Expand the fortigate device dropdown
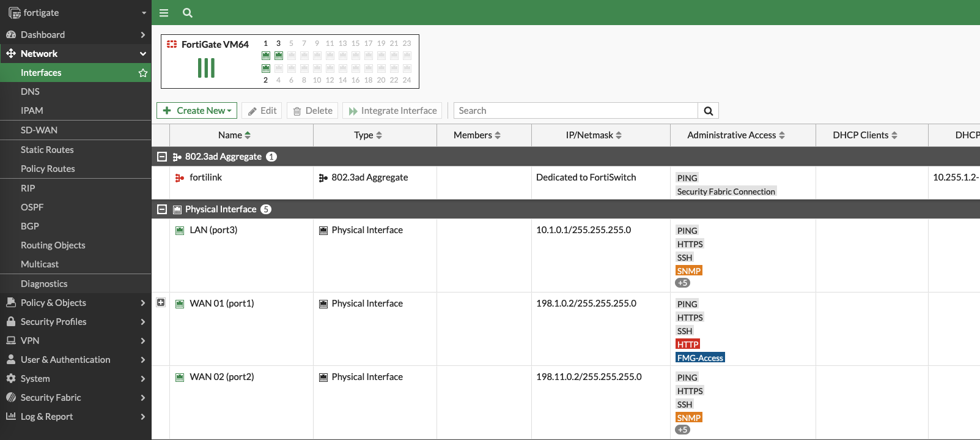Screen dimensions: 980x440 click(x=144, y=13)
